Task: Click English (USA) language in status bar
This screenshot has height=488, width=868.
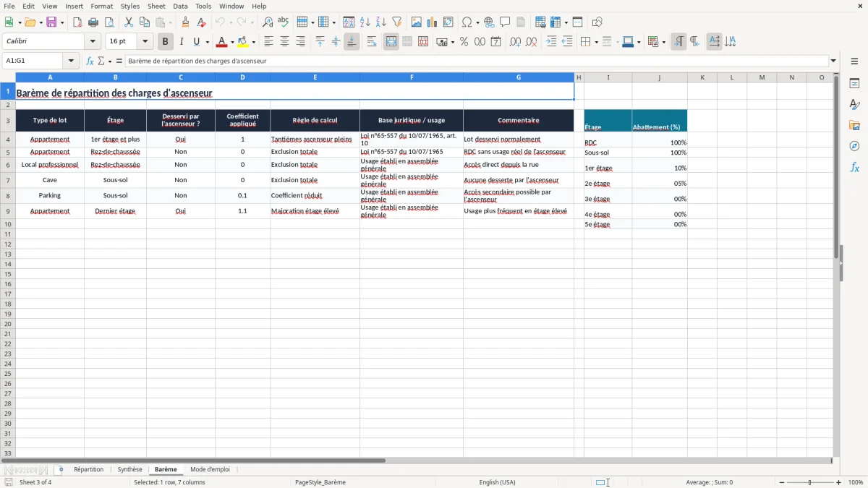Action: coord(497,482)
